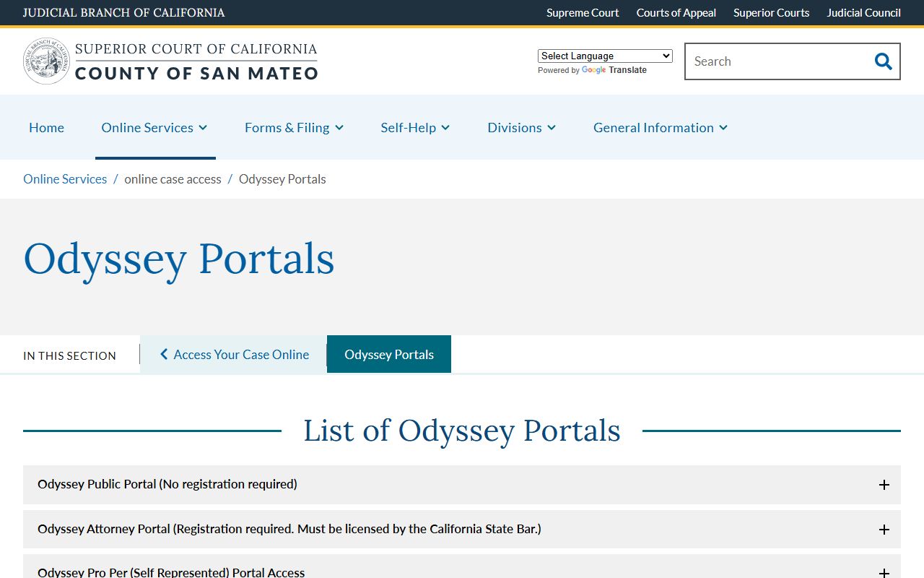
Task: Open the Supreme Court link
Action: 583,13
